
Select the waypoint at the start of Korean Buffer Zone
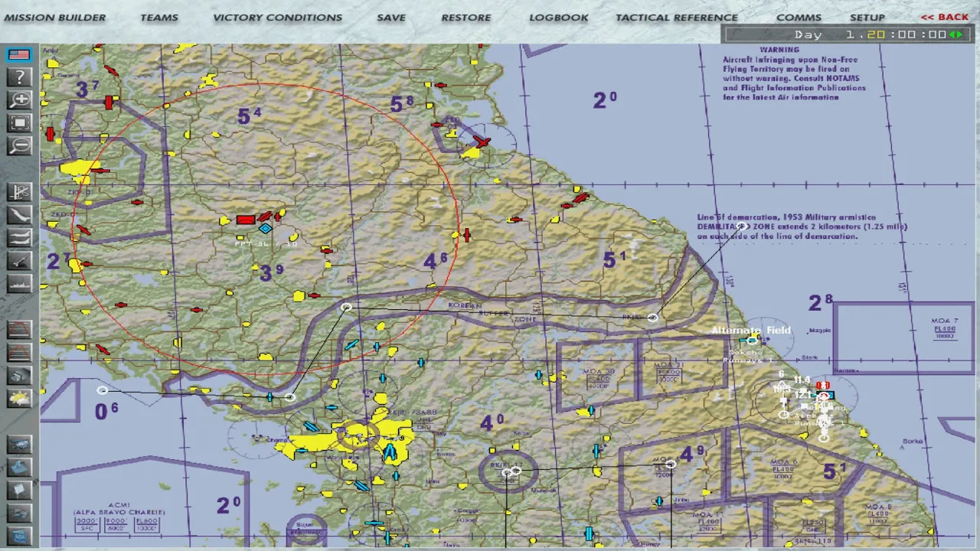click(x=347, y=307)
